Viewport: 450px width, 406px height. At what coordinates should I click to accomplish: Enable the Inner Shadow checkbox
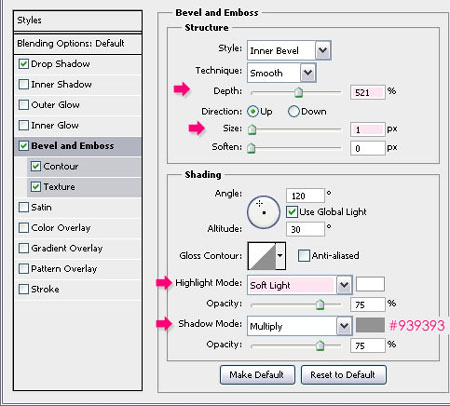point(24,84)
